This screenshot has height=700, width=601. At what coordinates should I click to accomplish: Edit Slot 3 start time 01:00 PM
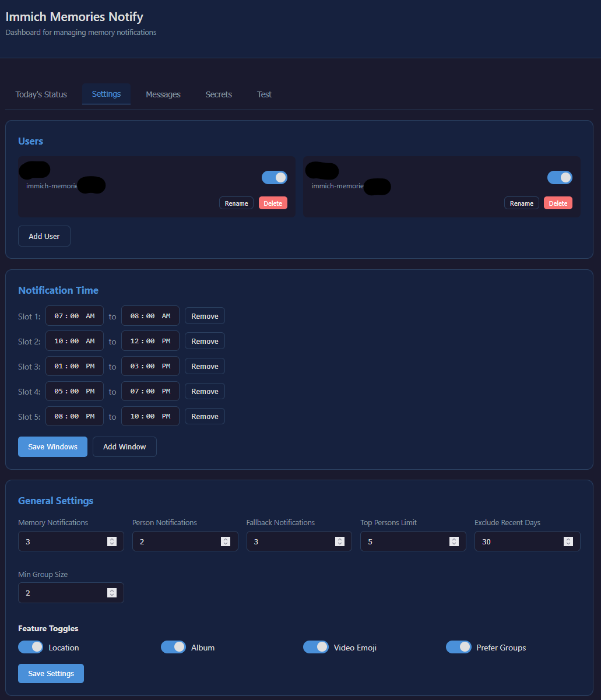75,366
